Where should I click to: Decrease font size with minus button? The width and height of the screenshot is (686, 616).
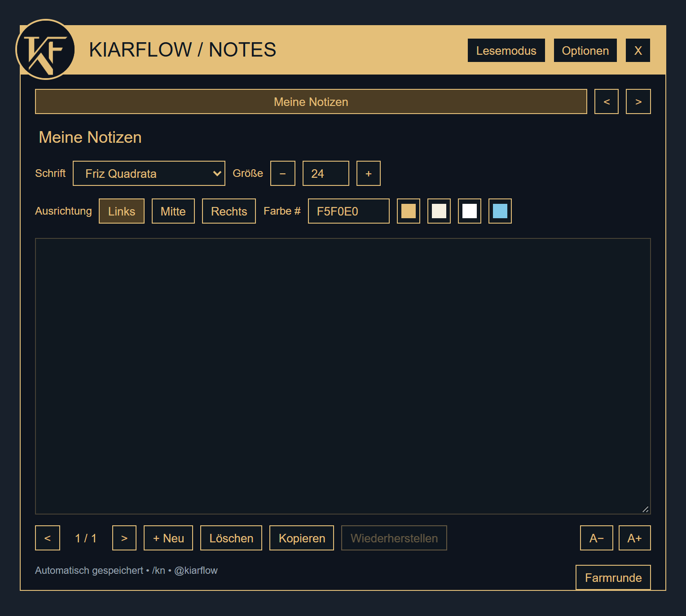click(283, 173)
